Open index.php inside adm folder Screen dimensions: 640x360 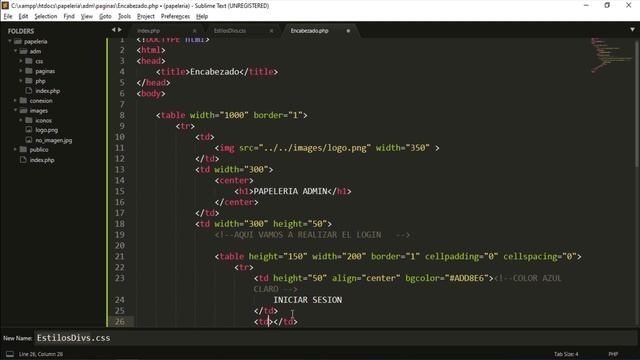pyautogui.click(x=47, y=91)
